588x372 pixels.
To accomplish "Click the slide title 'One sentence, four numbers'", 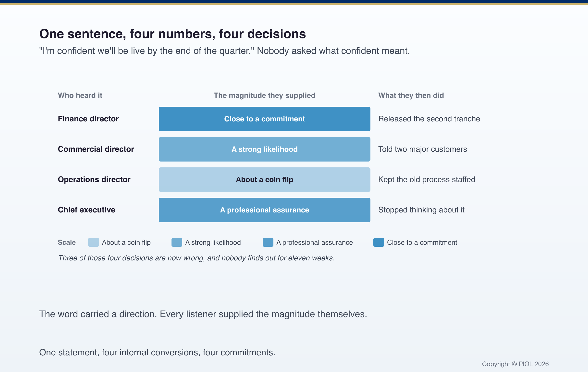I will (172, 34).
